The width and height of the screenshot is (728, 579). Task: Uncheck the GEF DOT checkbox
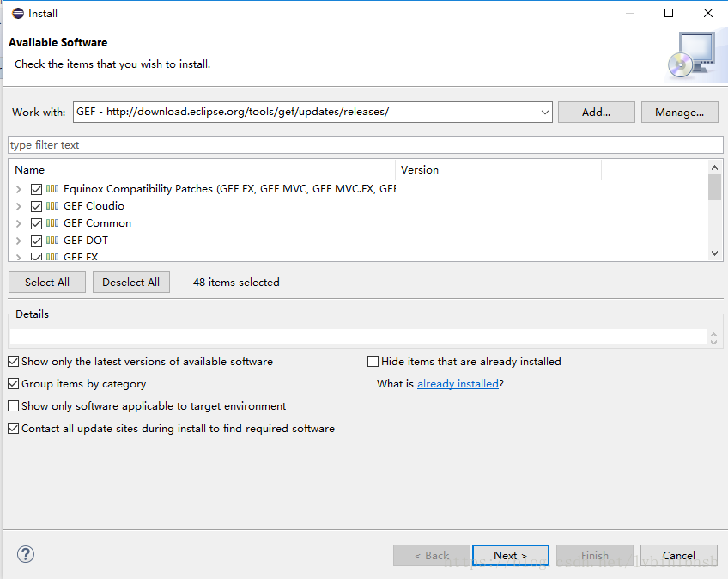click(x=36, y=241)
